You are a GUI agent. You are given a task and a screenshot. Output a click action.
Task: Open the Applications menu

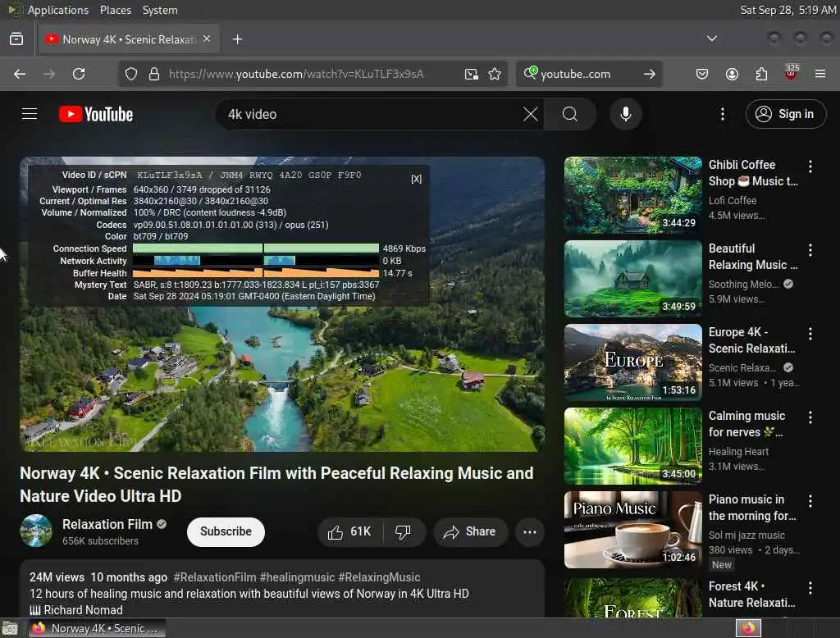[x=58, y=10]
